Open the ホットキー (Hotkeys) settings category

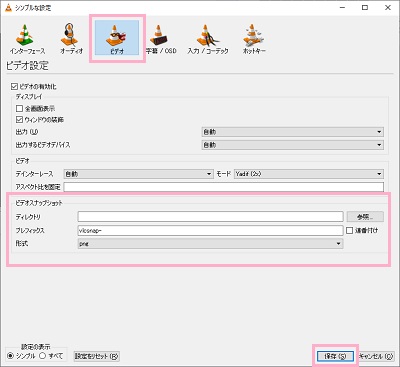coord(254,39)
